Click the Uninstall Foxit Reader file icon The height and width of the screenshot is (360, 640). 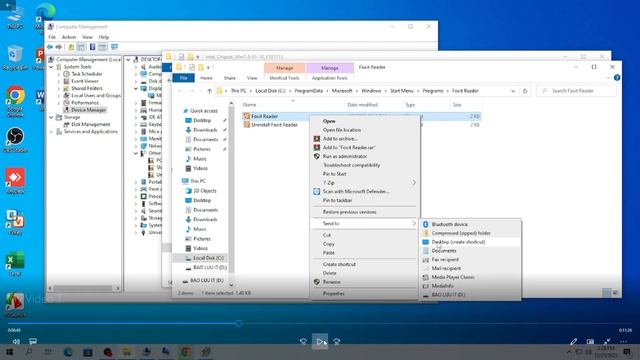coord(247,125)
